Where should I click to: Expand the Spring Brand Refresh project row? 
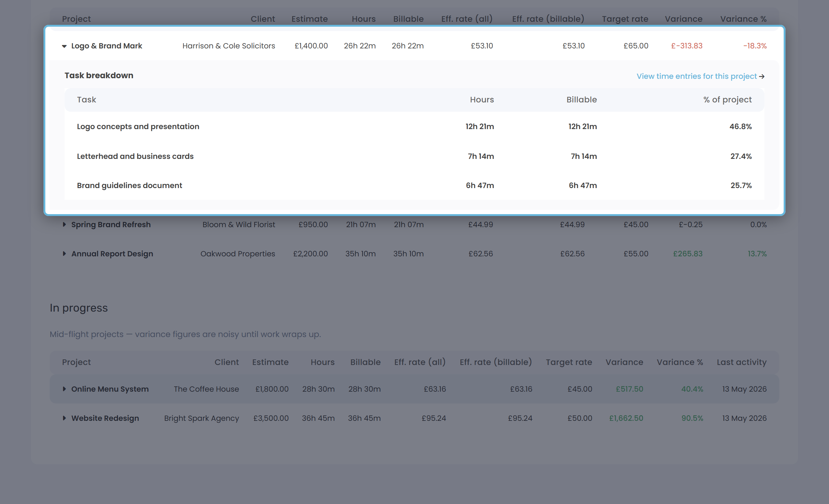(64, 224)
